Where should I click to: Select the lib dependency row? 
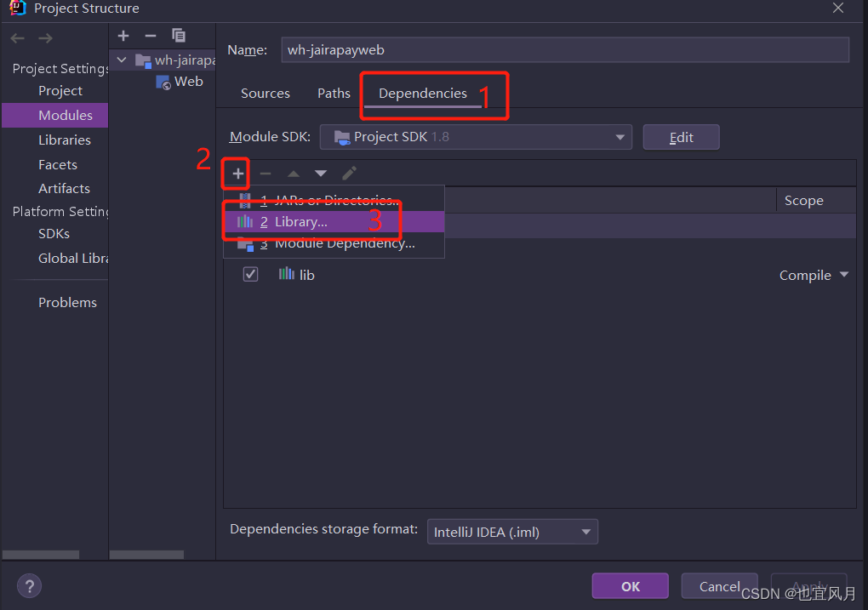coord(540,275)
